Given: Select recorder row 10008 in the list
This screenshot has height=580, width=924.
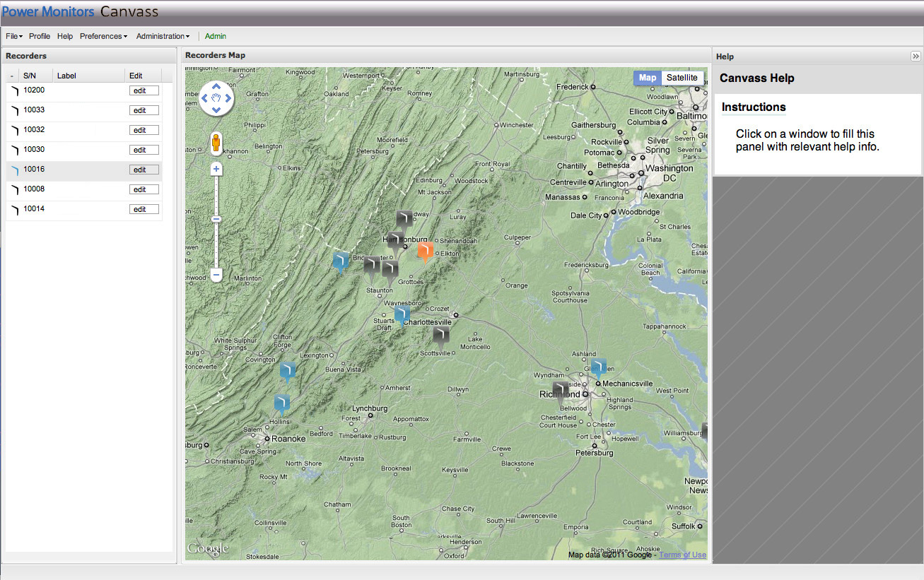Looking at the screenshot, I should (71, 189).
